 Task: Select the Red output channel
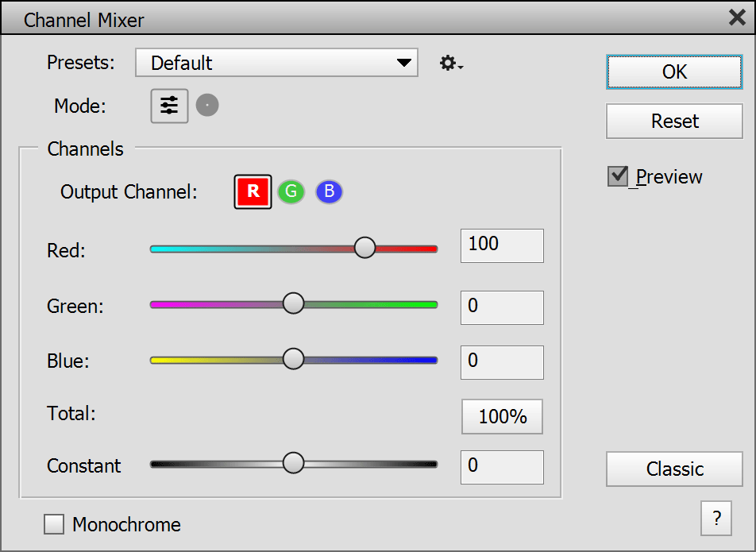pyautogui.click(x=253, y=192)
